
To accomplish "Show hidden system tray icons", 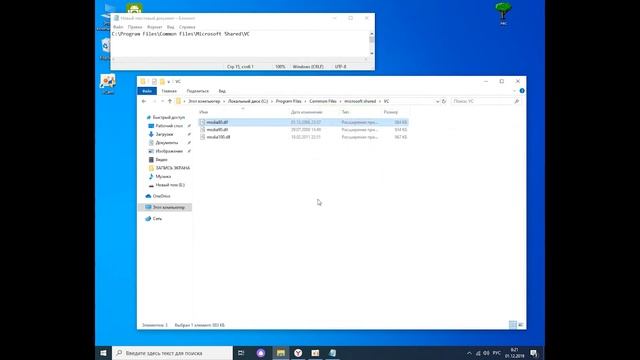I will [x=469, y=353].
